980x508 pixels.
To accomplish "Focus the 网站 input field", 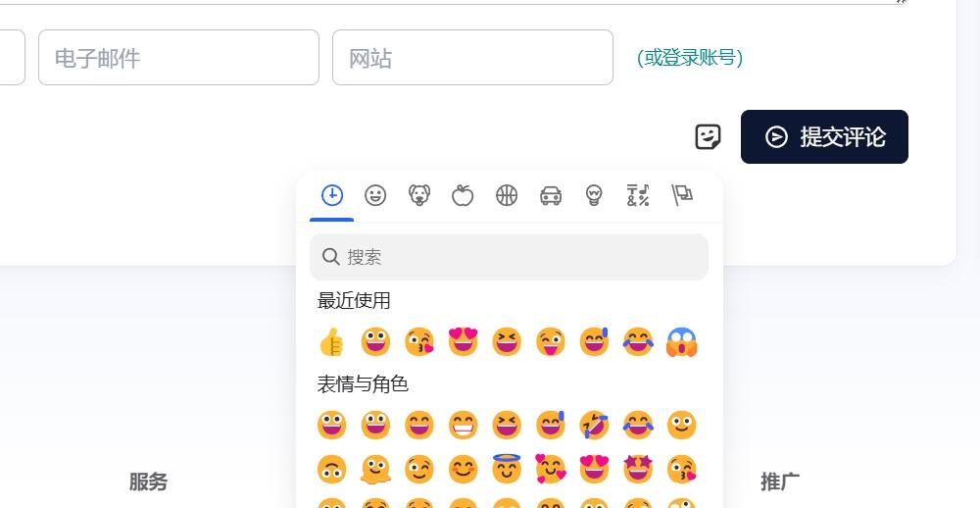I will [x=472, y=58].
